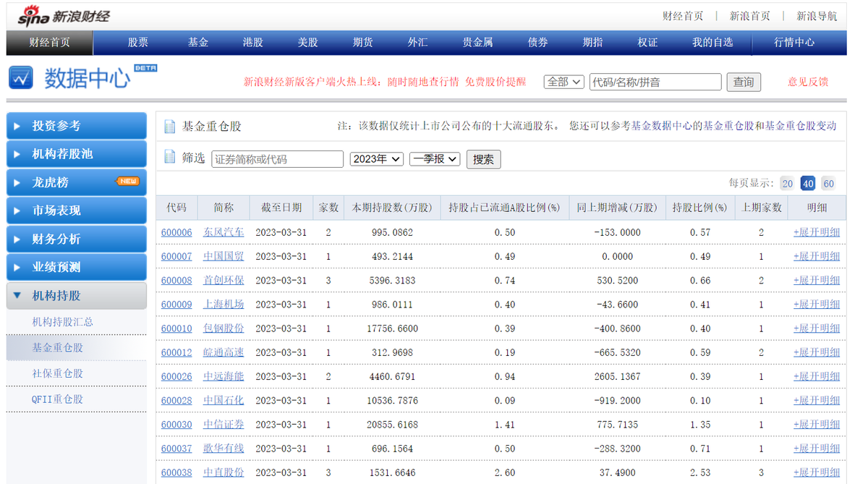Open the 上海机场 stock link
This screenshot has width=868, height=484.
[x=224, y=304]
